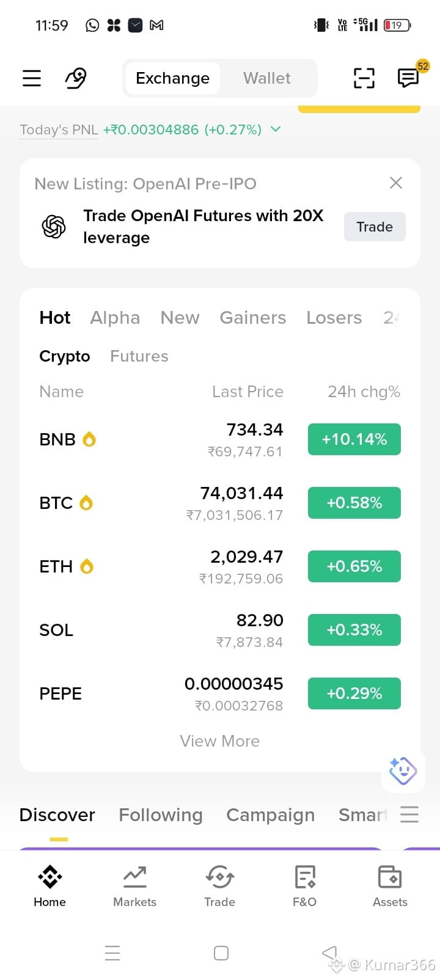This screenshot has width=440, height=980.
Task: Open the F&O icon in bottom bar
Action: coord(304,886)
